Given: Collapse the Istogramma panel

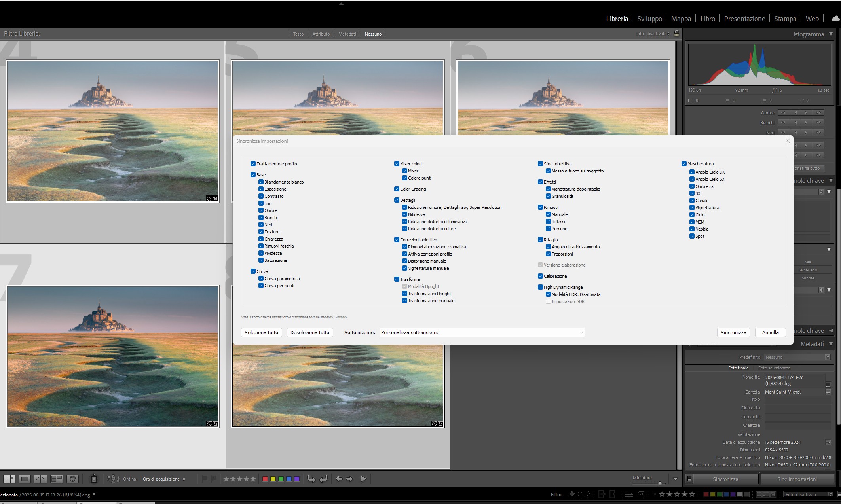Looking at the screenshot, I should click(831, 34).
